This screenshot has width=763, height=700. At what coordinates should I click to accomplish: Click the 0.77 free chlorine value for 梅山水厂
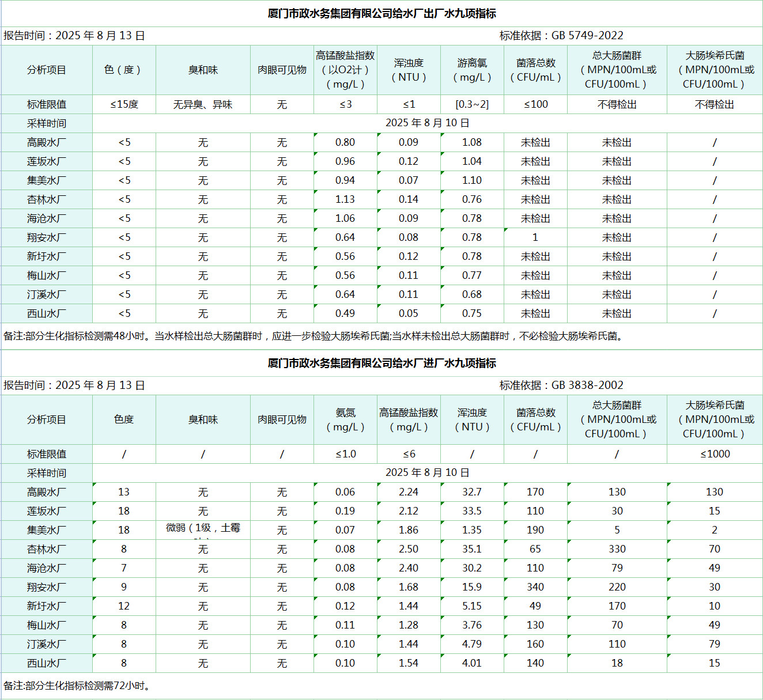472,275
